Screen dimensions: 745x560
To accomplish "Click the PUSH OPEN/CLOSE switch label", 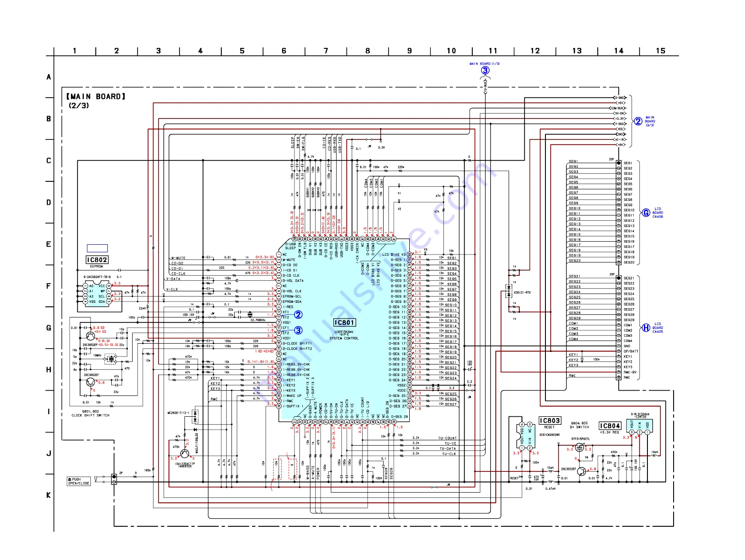I will (78, 481).
